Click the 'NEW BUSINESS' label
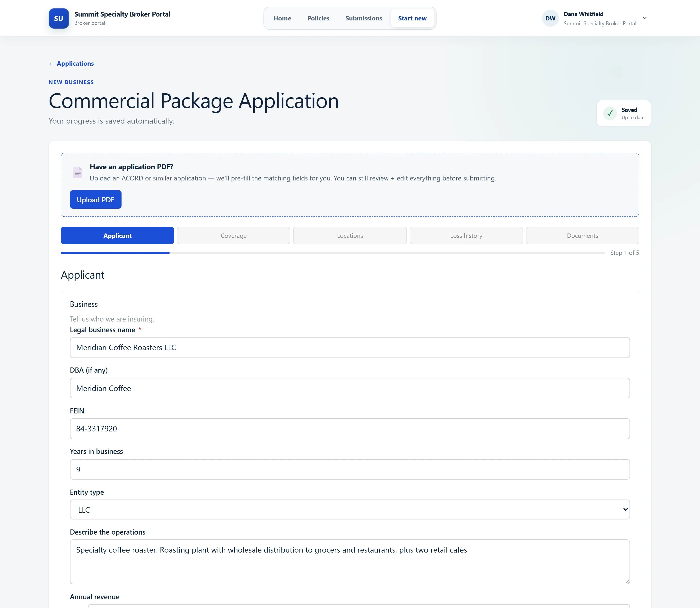Image resolution: width=700 pixels, height=608 pixels. coord(71,82)
